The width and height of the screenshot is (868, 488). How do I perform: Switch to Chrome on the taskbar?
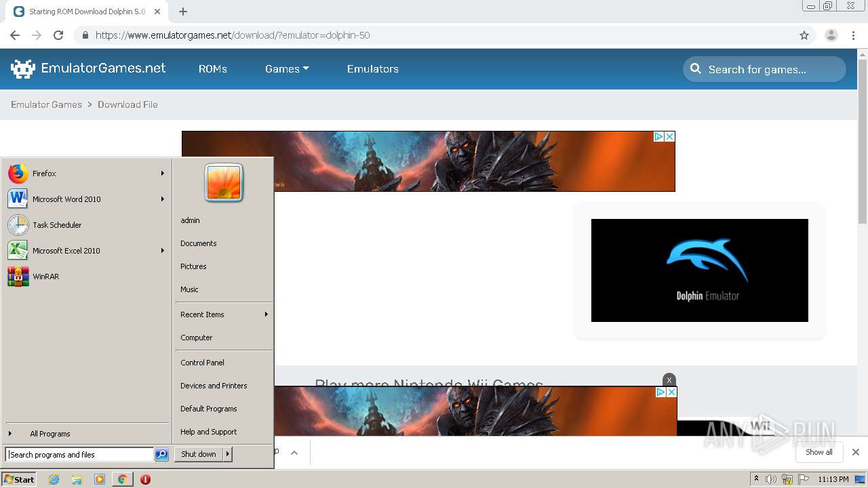click(122, 479)
